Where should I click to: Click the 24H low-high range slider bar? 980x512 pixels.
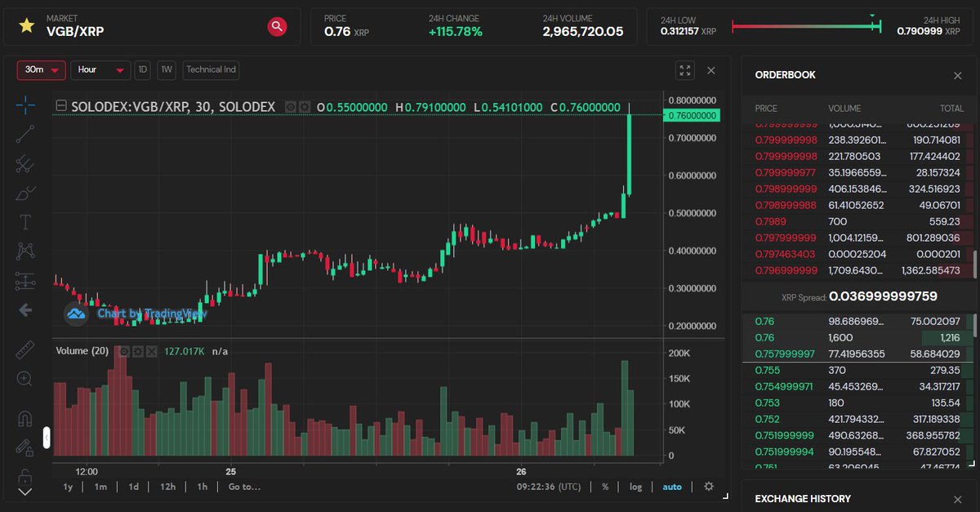tap(807, 26)
